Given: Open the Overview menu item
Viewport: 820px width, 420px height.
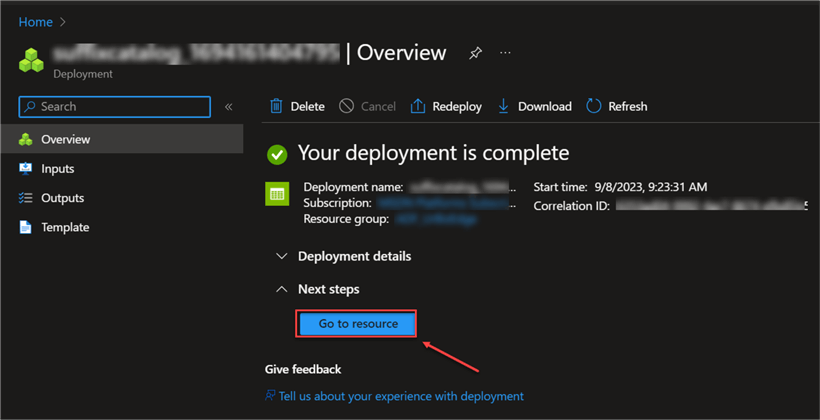Looking at the screenshot, I should tap(65, 139).
